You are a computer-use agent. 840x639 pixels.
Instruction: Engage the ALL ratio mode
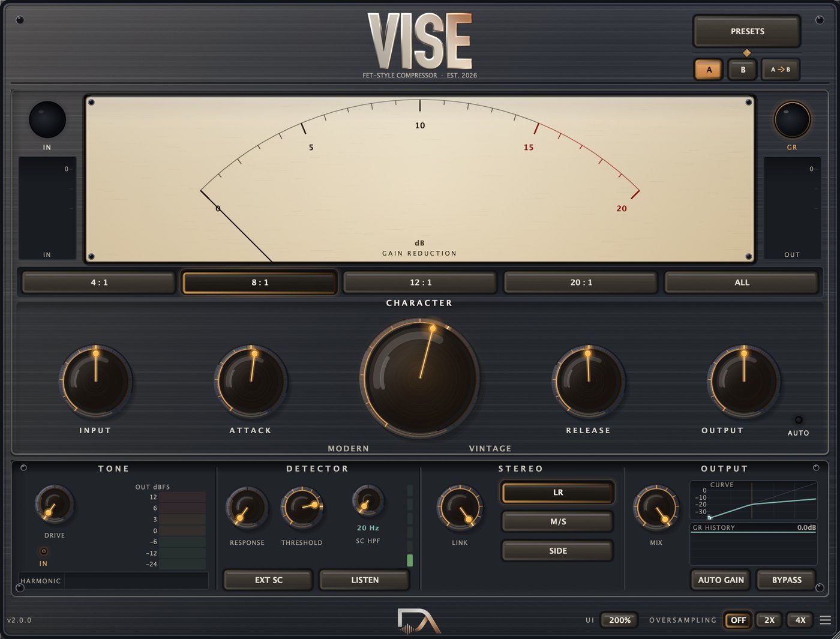click(742, 283)
